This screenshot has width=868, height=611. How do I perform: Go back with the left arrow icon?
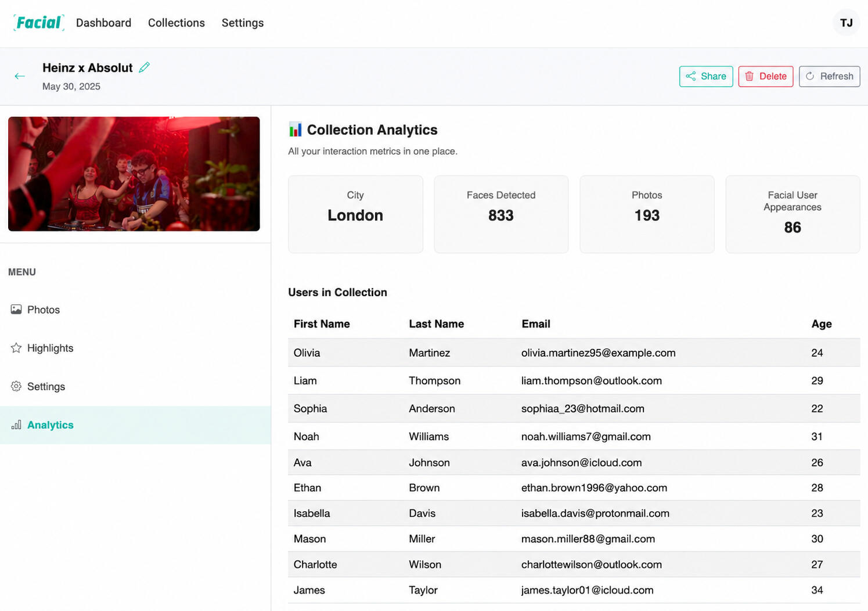(20, 76)
